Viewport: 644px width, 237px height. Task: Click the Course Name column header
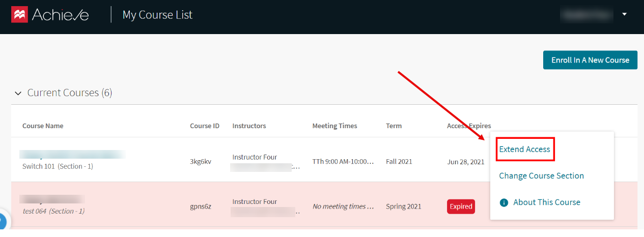pos(43,126)
